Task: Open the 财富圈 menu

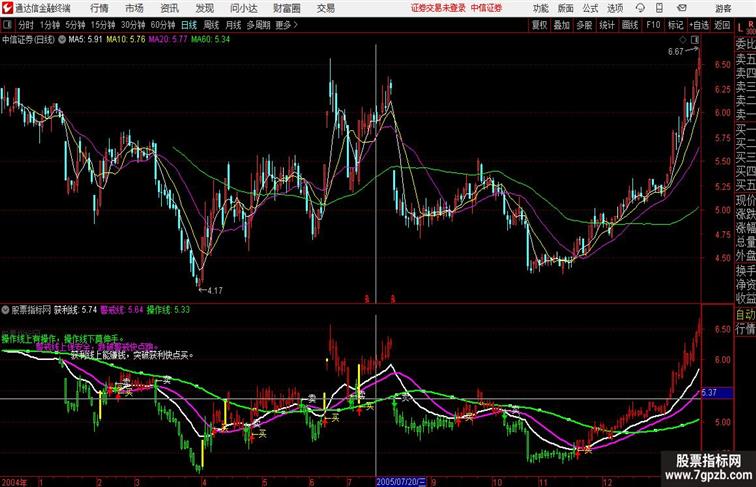Action: click(287, 8)
